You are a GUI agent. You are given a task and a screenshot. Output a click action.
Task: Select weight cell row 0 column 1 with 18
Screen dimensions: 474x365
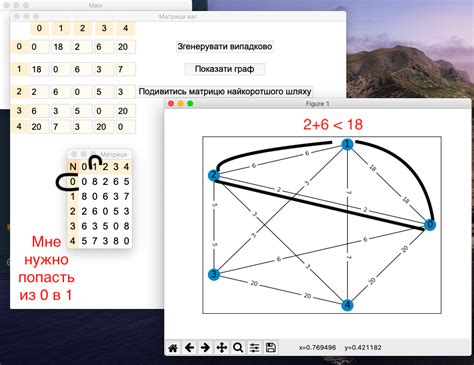click(61, 47)
